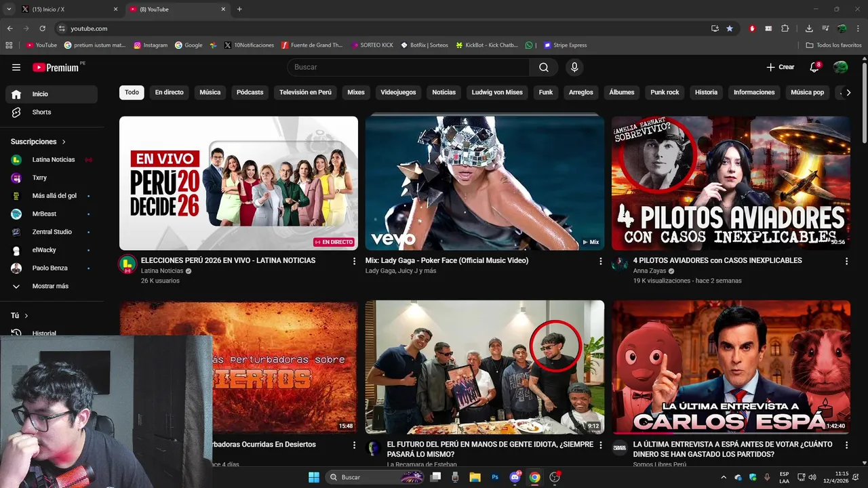Image resolution: width=868 pixels, height=488 pixels.
Task: Focus the Buscar search field
Action: pyautogui.click(x=409, y=67)
